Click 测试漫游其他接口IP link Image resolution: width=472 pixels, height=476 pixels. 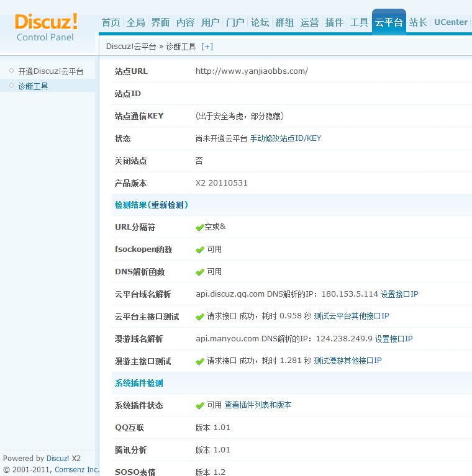click(348, 361)
